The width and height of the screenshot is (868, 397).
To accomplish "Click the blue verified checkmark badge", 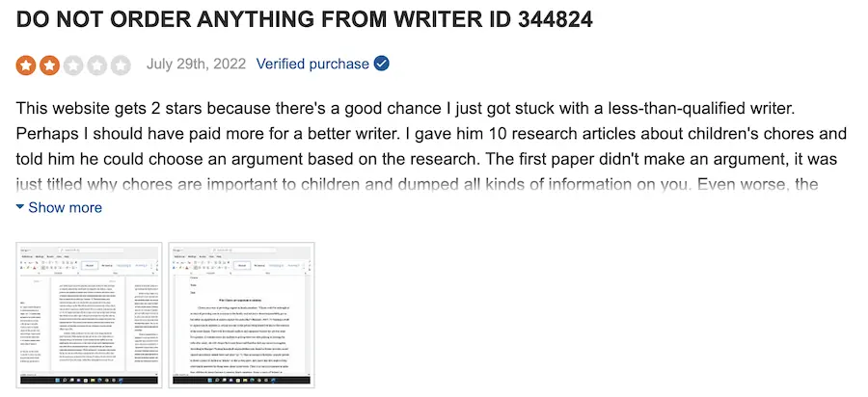I will point(381,64).
